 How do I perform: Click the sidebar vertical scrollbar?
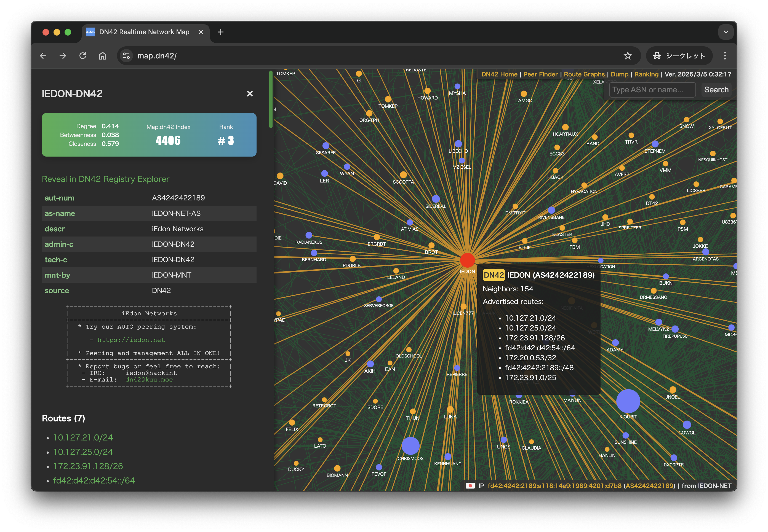(x=271, y=99)
